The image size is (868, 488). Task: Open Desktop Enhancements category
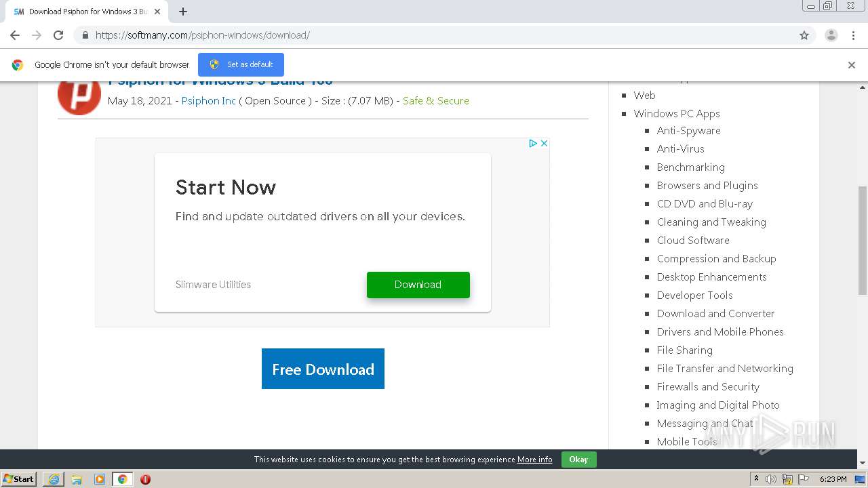tap(711, 277)
